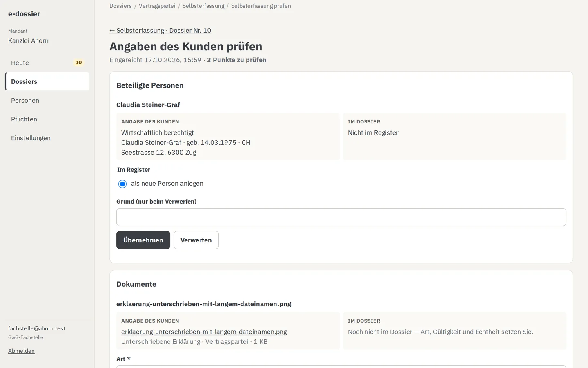Click the 'Seestrasse 12, 6300 Zug' address
Screen dimensions: 588x368
[x=159, y=152]
